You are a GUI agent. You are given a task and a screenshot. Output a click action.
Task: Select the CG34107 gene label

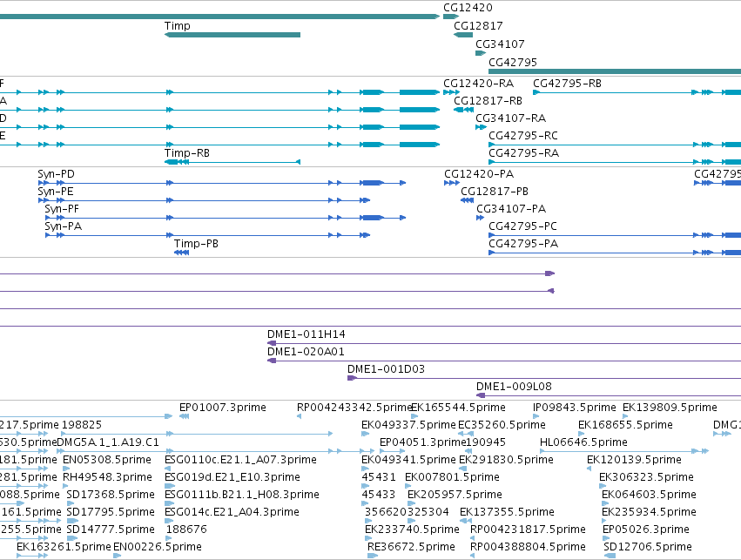click(500, 44)
